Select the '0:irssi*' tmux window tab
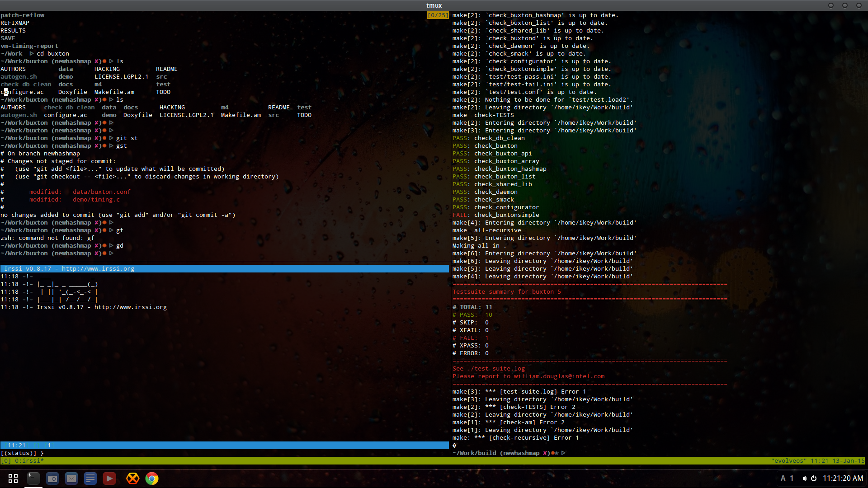The width and height of the screenshot is (868, 488). (x=29, y=461)
